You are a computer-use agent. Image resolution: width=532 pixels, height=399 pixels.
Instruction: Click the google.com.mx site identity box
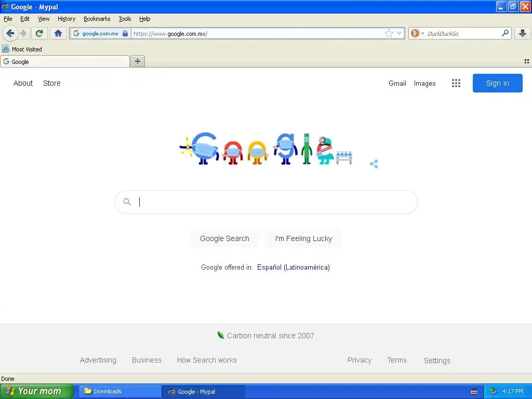tap(100, 33)
